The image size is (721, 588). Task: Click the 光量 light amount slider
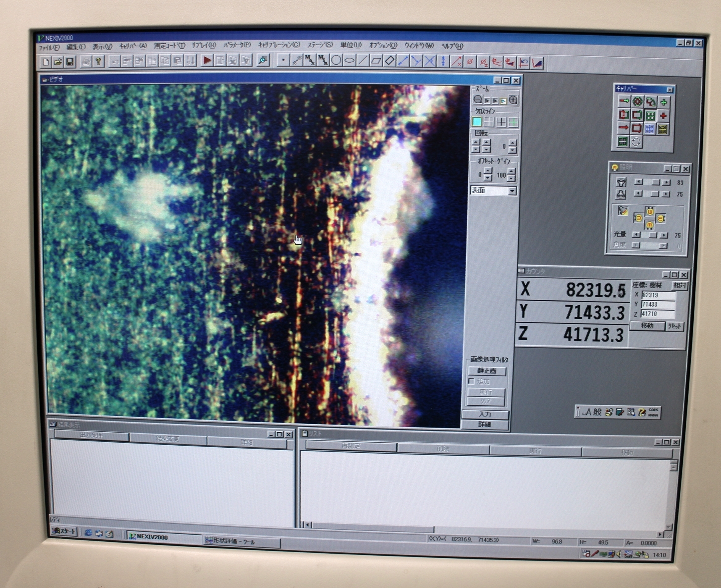point(650,235)
